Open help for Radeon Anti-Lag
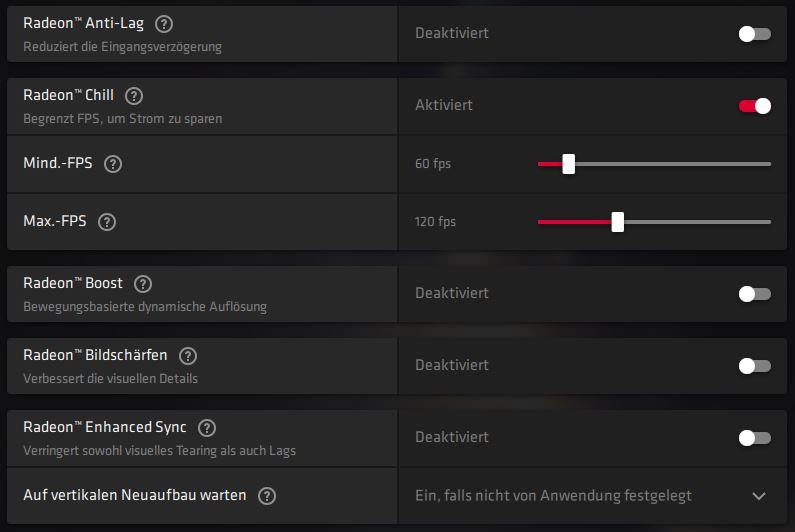This screenshot has height=532, width=795. point(164,24)
